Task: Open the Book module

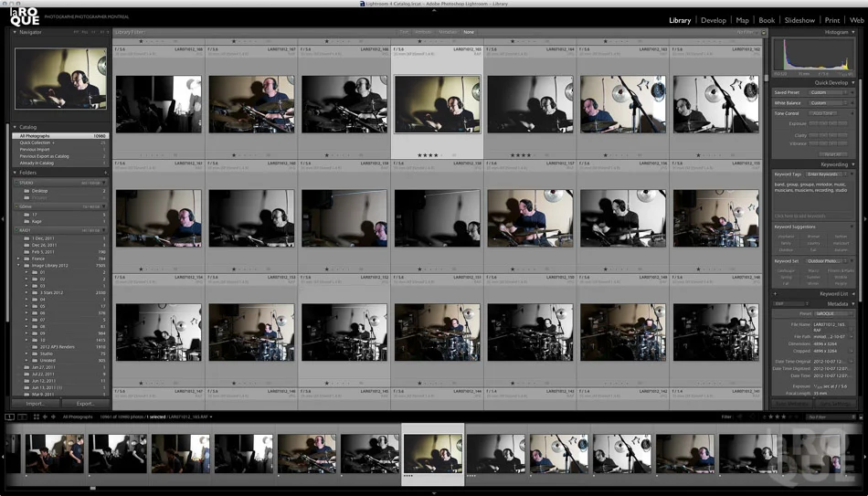Action: pyautogui.click(x=767, y=20)
